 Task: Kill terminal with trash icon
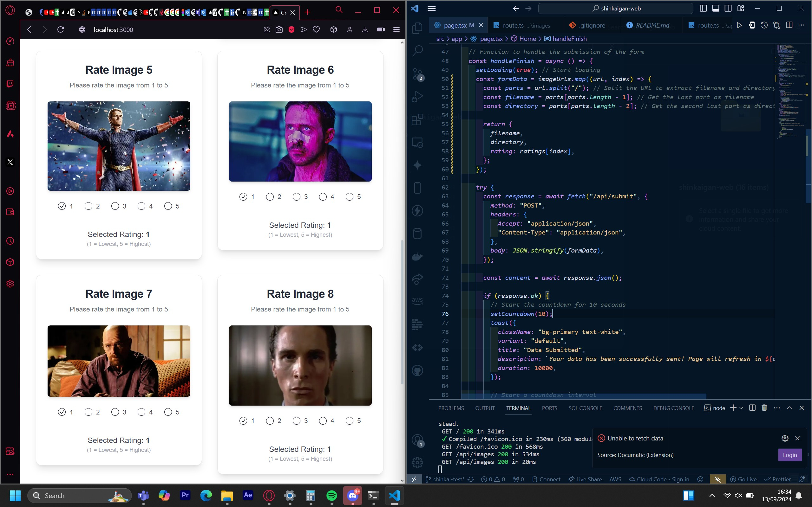(764, 408)
